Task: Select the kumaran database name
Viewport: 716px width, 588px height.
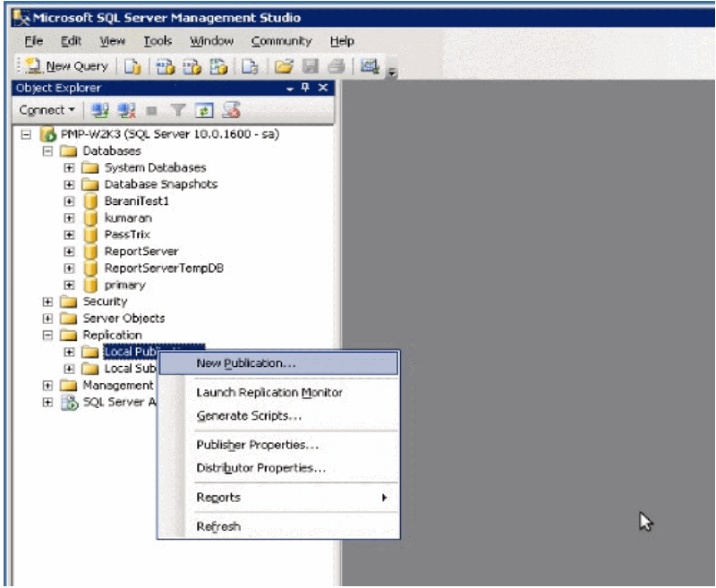Action: pos(128,218)
